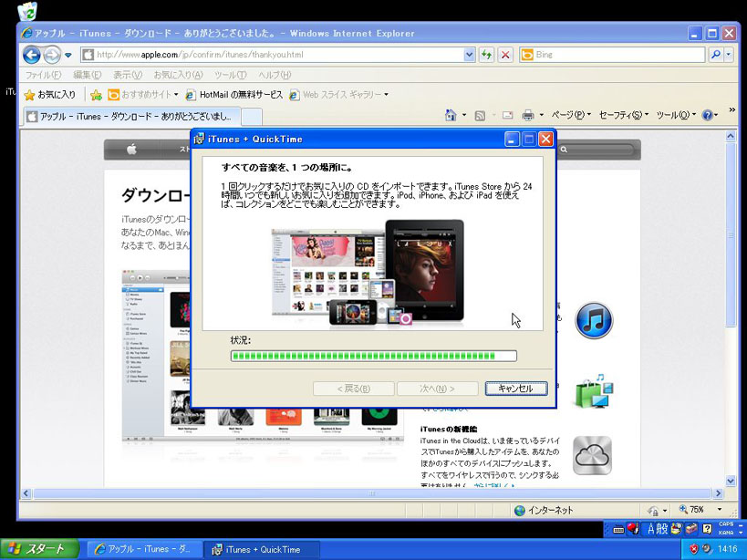Open the 表示(V) menu
This screenshot has width=747, height=560.
[128, 75]
